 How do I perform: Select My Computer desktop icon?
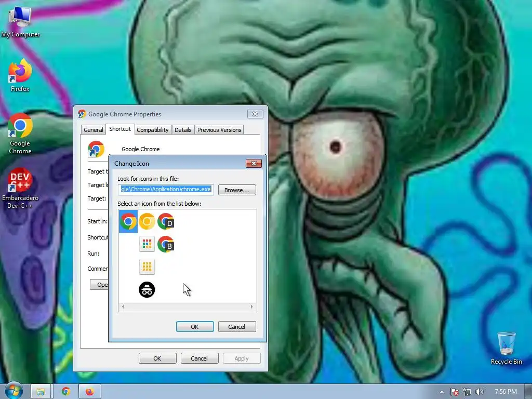[20, 22]
